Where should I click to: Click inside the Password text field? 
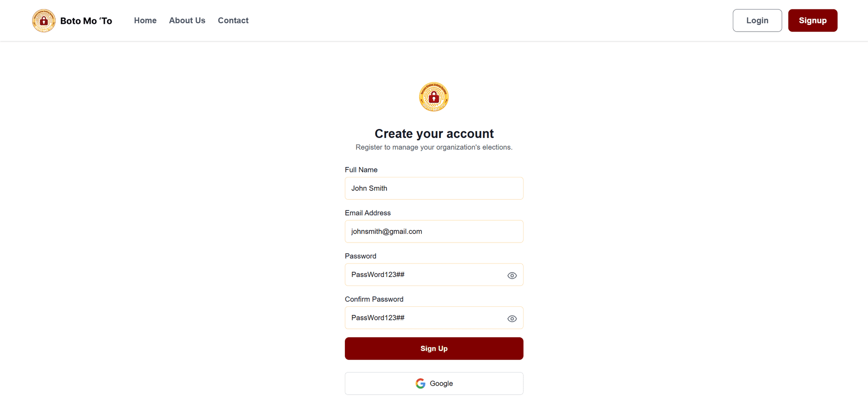point(425,275)
